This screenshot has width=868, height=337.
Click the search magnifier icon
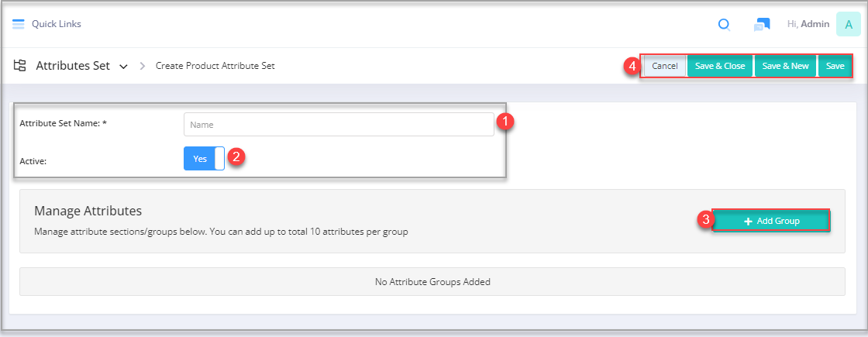click(724, 25)
